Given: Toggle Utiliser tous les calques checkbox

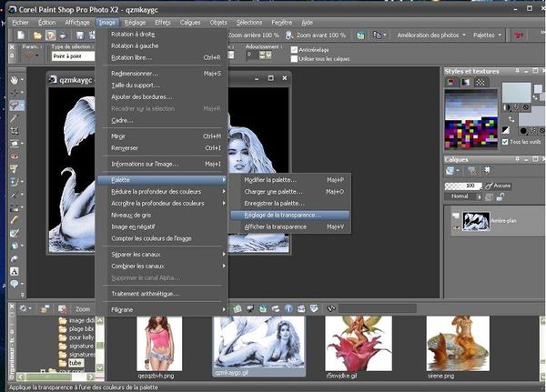Looking at the screenshot, I should [x=294, y=59].
